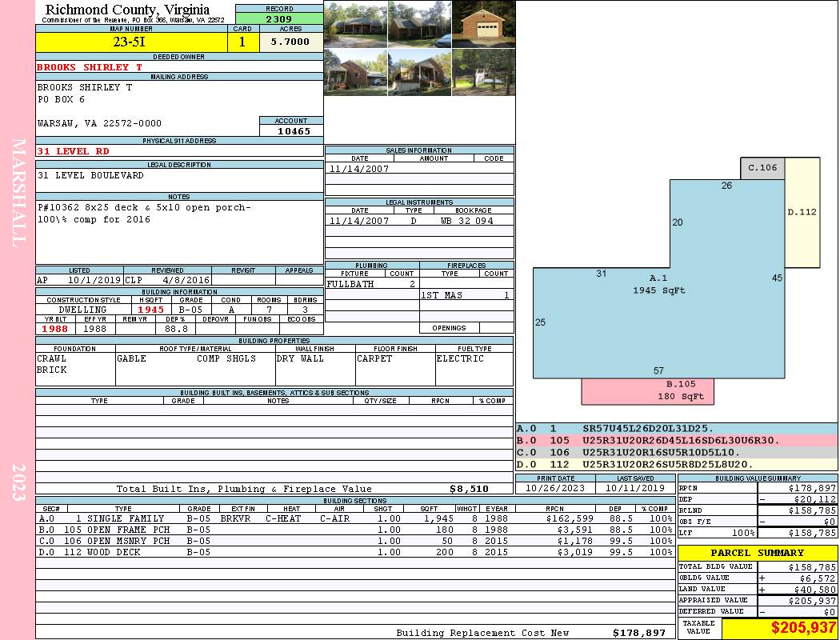
Task: Click card number 1
Action: tap(242, 42)
